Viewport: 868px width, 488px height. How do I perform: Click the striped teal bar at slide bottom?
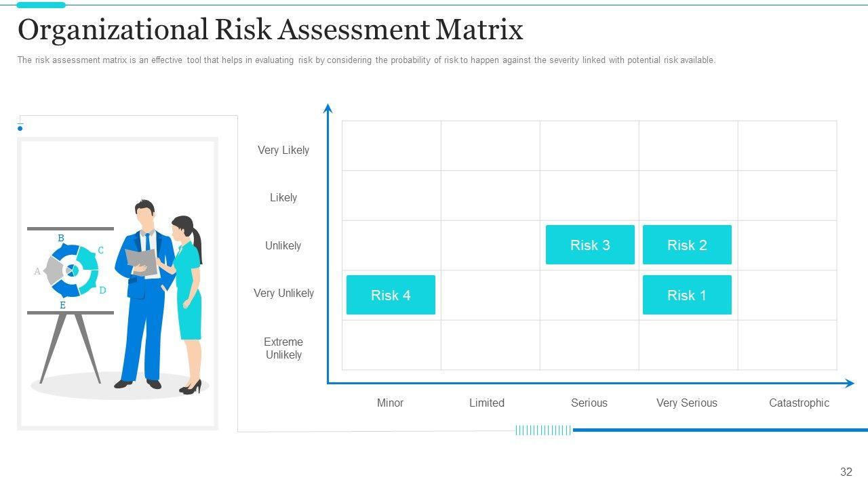(x=542, y=430)
